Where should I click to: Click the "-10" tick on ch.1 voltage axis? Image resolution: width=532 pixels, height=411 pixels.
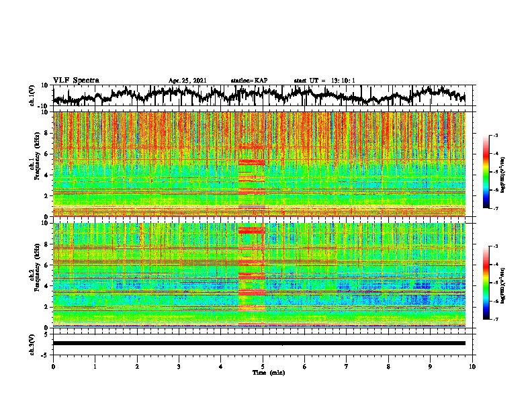[x=44, y=106]
